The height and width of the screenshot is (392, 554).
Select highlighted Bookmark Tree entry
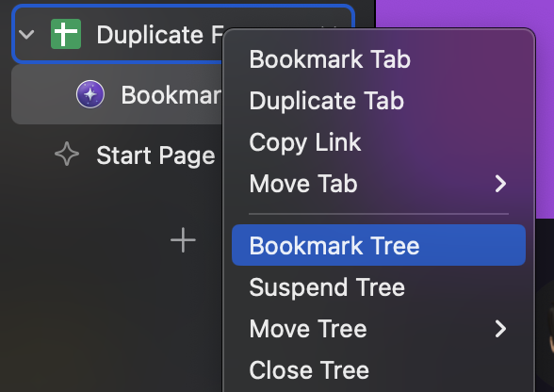click(x=379, y=245)
